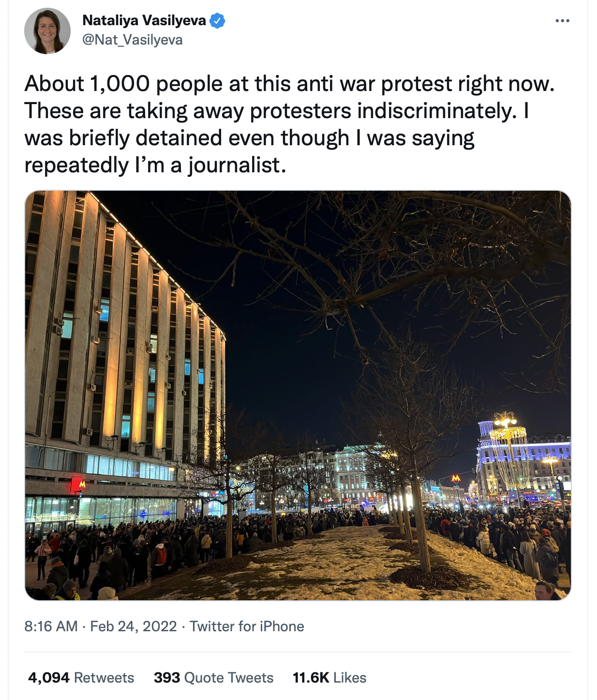Viewport: 597px width, 700px height.
Task: Click the "8:16 AM" tweet time
Action: point(51,626)
